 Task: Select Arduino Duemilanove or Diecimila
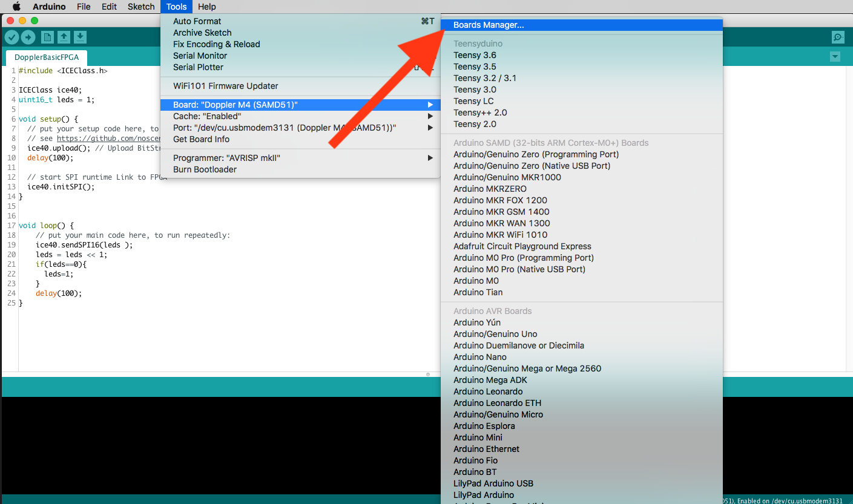pyautogui.click(x=582, y=345)
